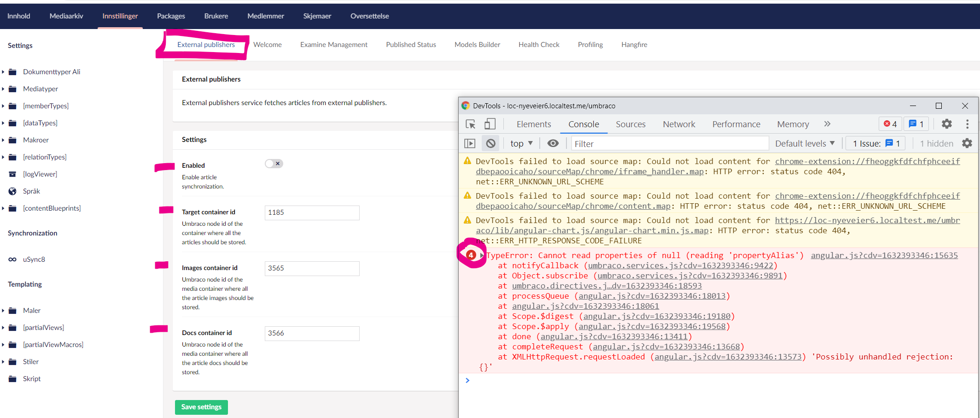Image resolution: width=980 pixels, height=418 pixels.
Task: Show the console sidebar icon
Action: pyautogui.click(x=470, y=144)
